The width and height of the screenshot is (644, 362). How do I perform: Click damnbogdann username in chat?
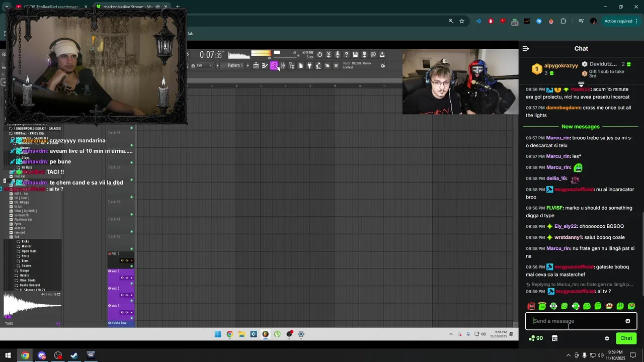pos(563,108)
